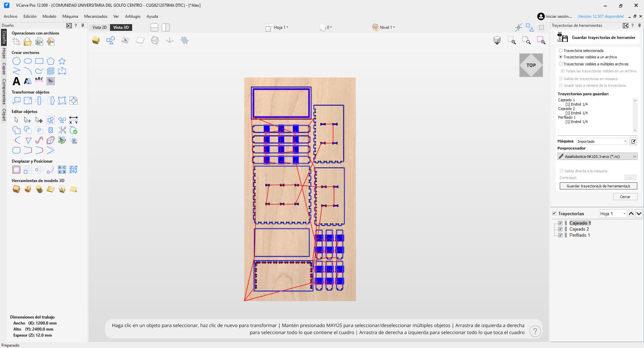Screen dimensions: 644x348
Task: Uncheck the Cajeado 2 toolpath checkbox
Action: 560,229
